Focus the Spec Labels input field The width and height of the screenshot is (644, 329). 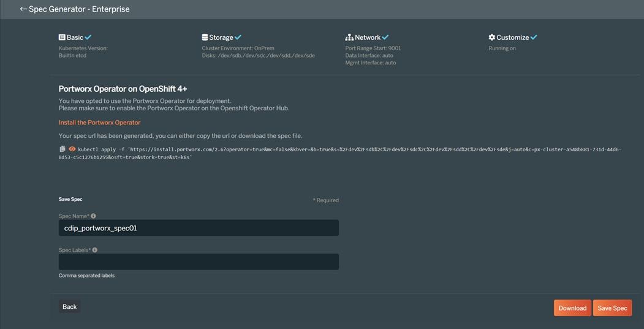[199, 262]
